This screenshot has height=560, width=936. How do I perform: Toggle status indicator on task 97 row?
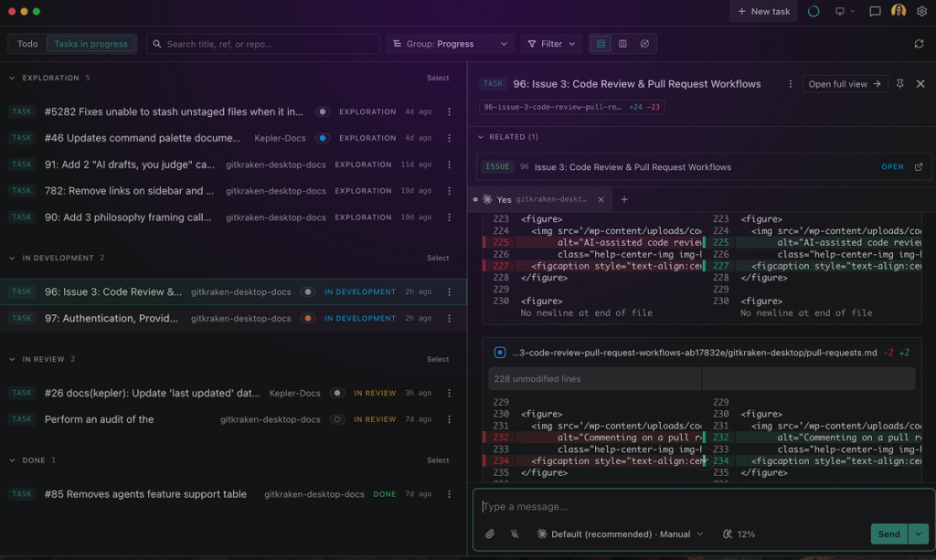(x=307, y=319)
